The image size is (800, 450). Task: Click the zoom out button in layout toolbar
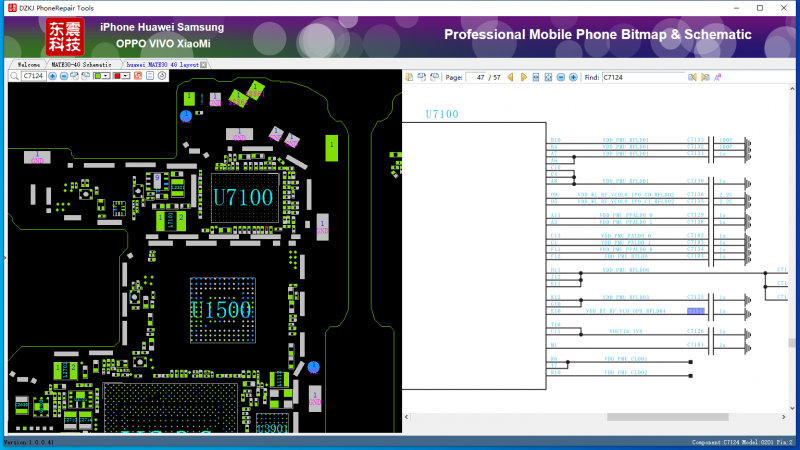[64, 76]
